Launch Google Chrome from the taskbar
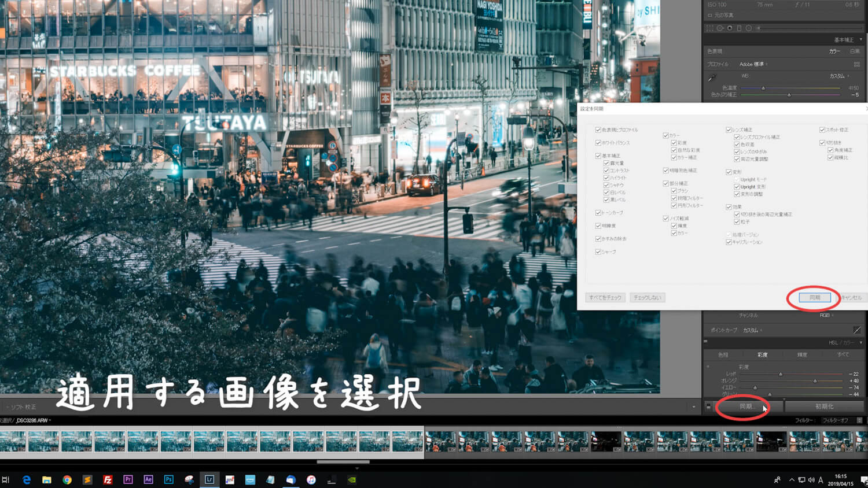This screenshot has height=488, width=868. 67,480
